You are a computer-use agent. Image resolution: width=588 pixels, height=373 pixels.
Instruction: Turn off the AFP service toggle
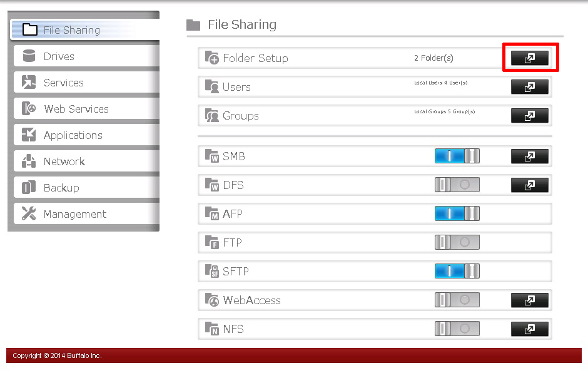[457, 213]
